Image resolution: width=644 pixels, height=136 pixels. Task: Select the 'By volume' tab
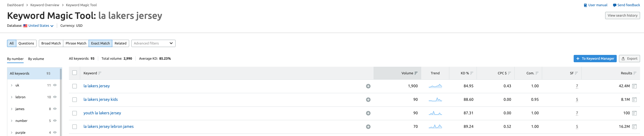[36, 59]
